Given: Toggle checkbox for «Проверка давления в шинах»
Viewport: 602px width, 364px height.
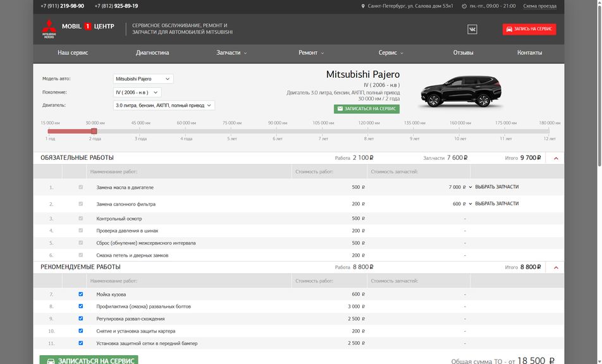Looking at the screenshot, I should 81,231.
